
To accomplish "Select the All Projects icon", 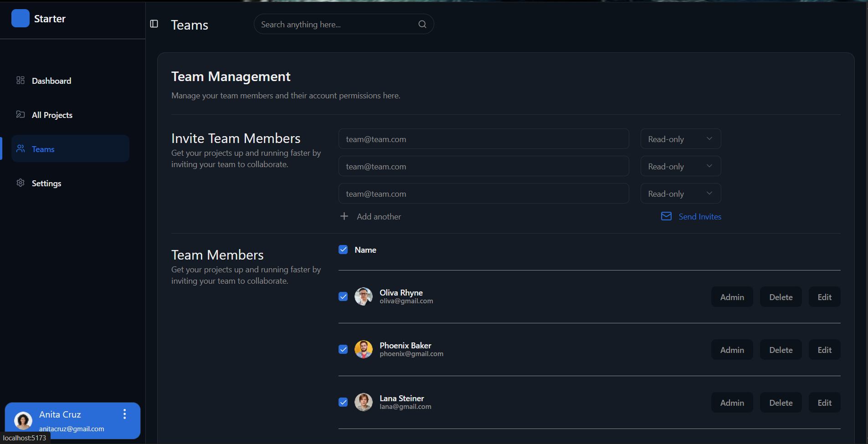I will tap(20, 114).
